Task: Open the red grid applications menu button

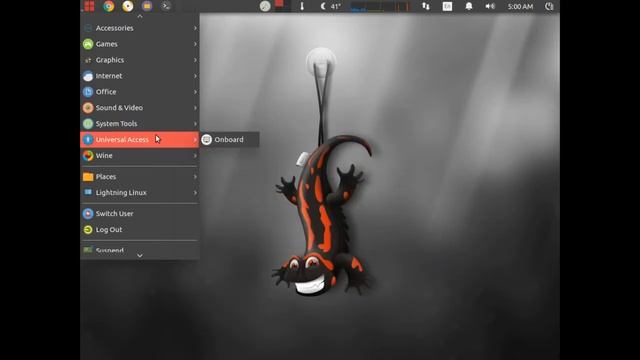Action: (89, 6)
